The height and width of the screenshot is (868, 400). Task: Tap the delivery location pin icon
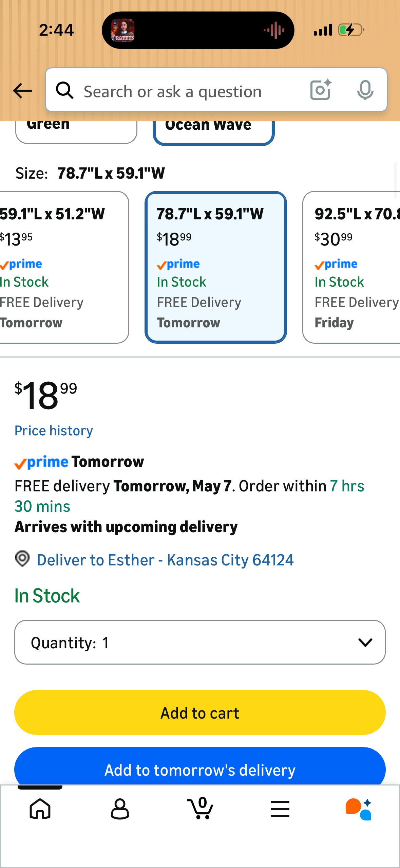point(22,559)
